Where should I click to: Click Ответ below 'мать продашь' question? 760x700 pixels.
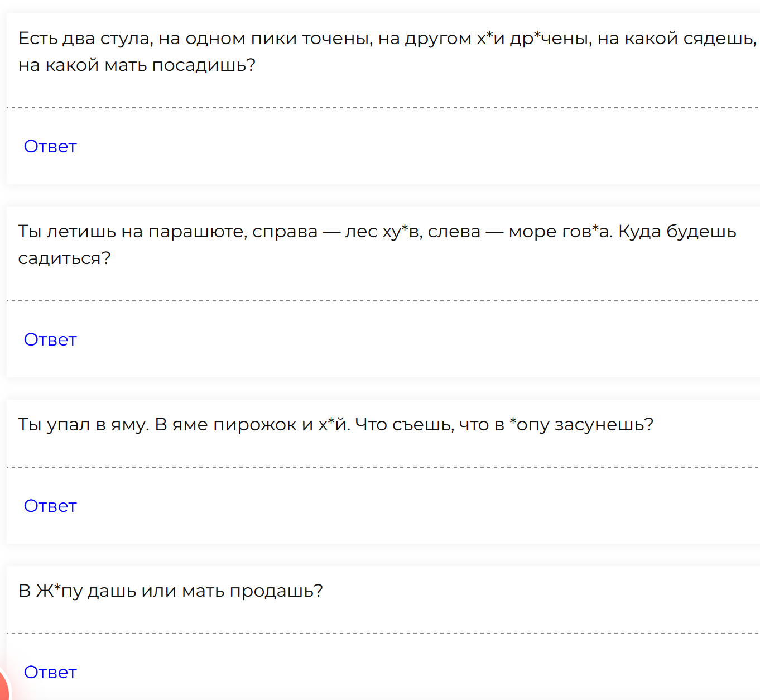pos(50,672)
